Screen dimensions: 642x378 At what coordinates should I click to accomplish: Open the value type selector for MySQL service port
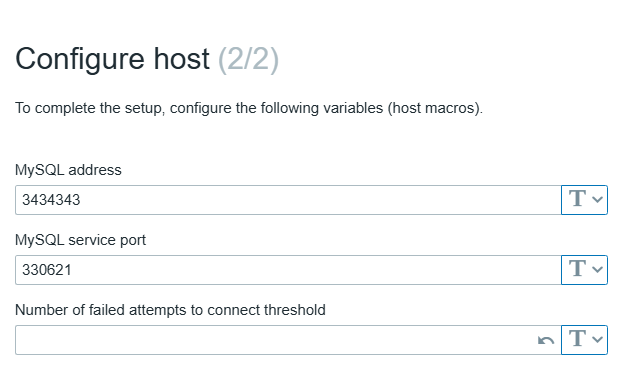click(584, 270)
